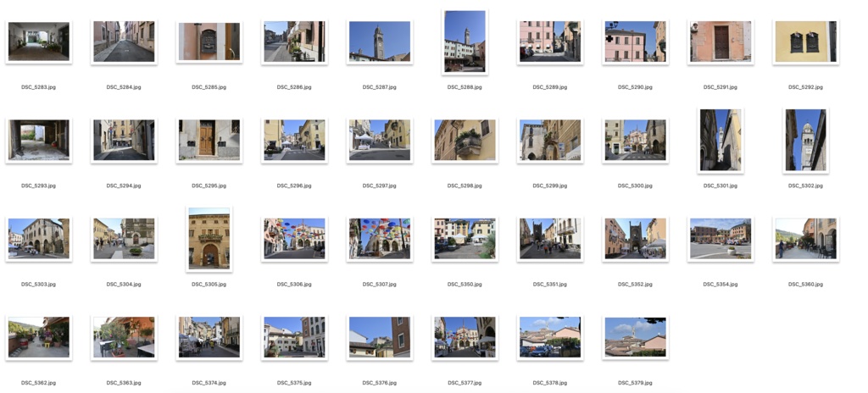This screenshot has width=868, height=393.
Task: Select the DSC_5363.jpg thumbnail
Action: click(x=124, y=337)
